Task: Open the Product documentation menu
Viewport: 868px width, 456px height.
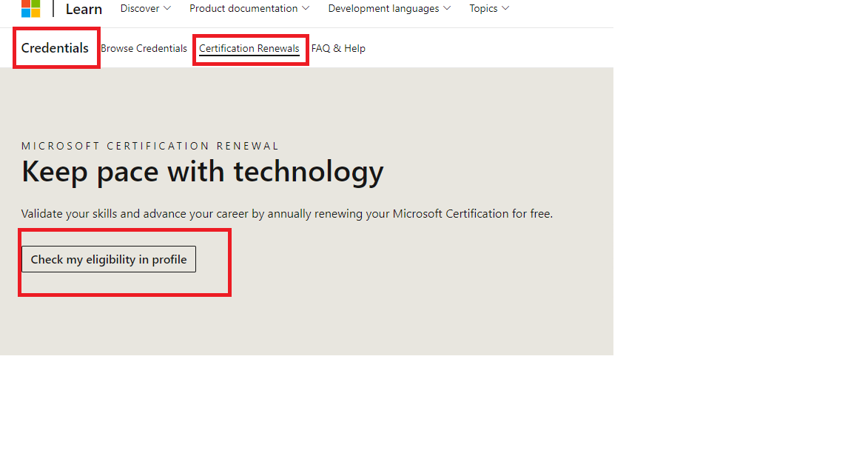Action: pos(243,8)
